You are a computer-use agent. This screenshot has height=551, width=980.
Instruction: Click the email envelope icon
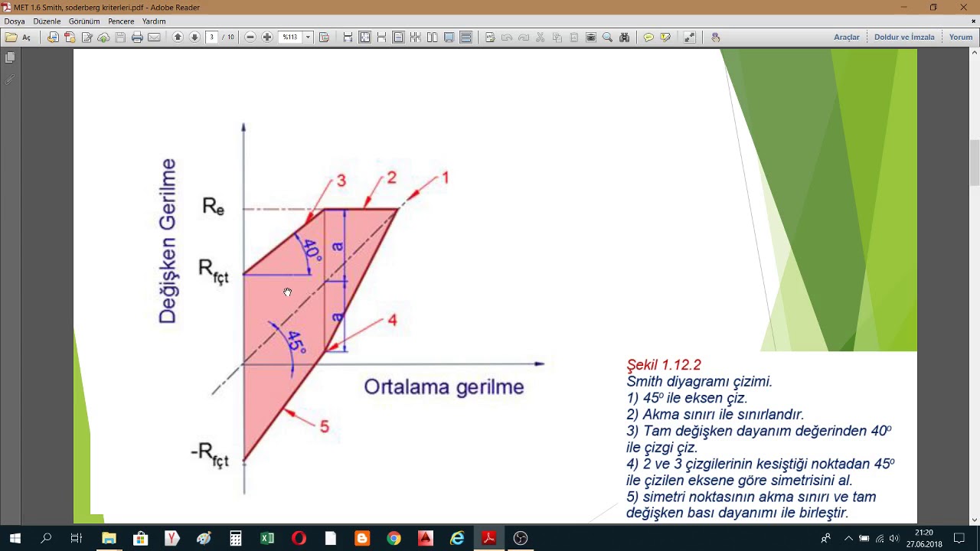point(154,37)
